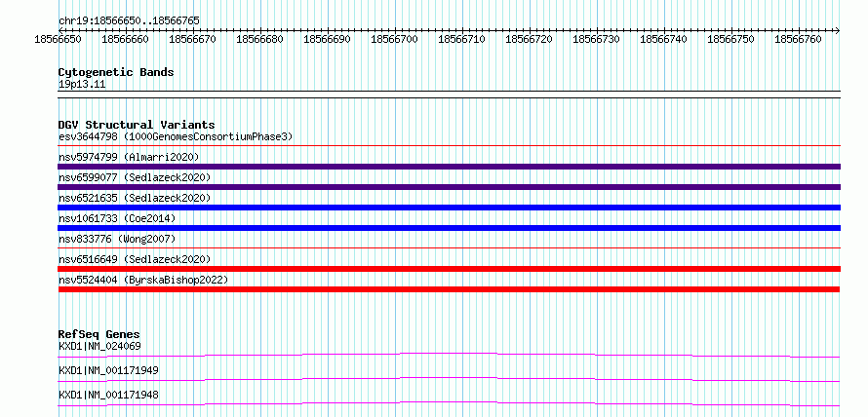
Task: Click thin red line under nsv833776
Action: [449, 248]
